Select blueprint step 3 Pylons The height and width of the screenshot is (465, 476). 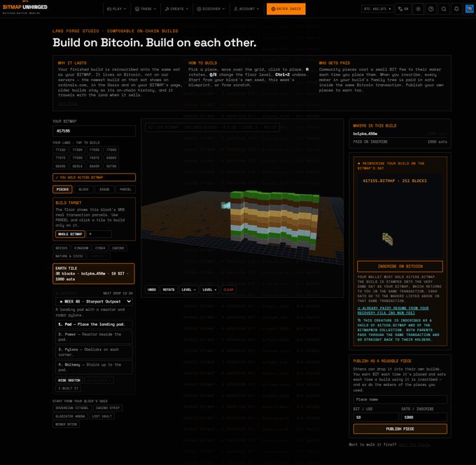[x=94, y=352]
